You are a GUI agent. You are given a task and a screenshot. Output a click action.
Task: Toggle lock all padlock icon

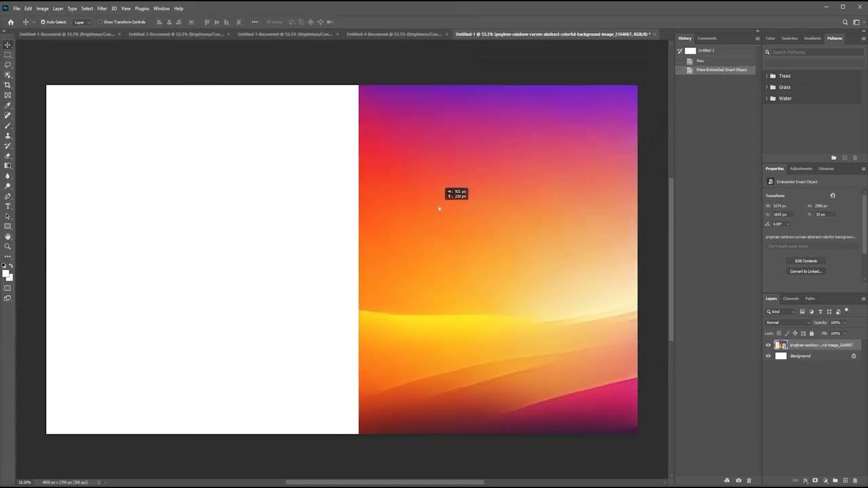(812, 333)
